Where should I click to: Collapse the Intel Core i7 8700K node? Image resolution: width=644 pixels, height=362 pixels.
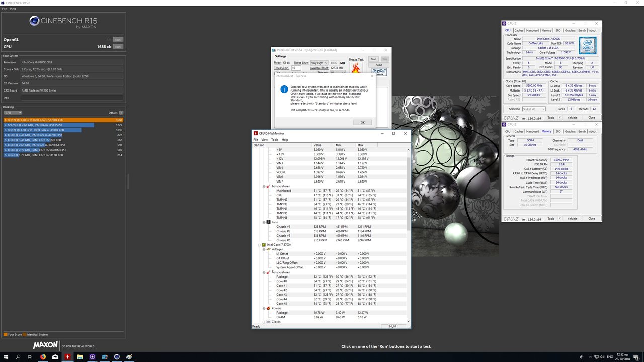coord(259,245)
